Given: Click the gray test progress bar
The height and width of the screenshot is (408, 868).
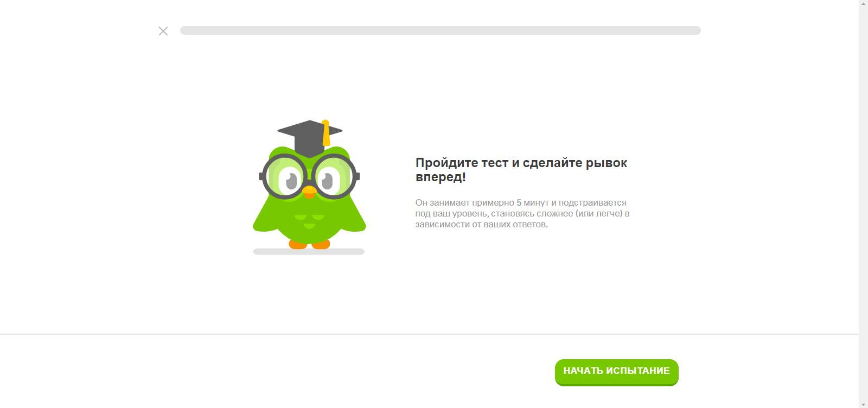Looking at the screenshot, I should pyautogui.click(x=440, y=30).
